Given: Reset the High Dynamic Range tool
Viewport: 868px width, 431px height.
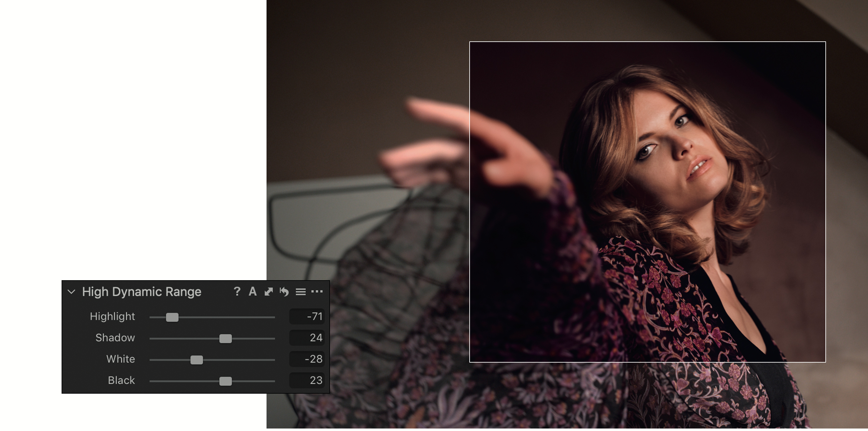Looking at the screenshot, I should point(284,291).
